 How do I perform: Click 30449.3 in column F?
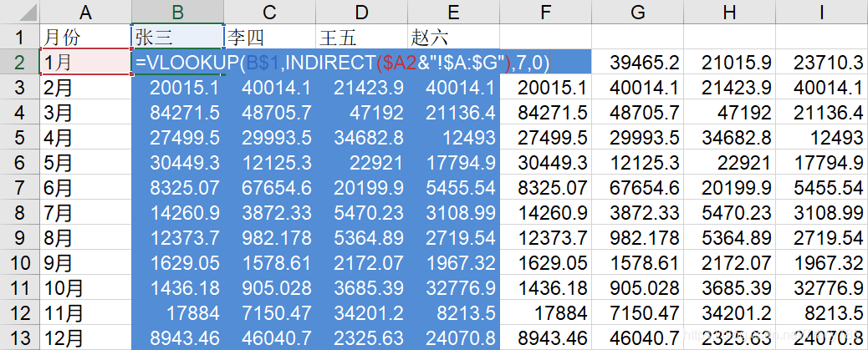(545, 163)
